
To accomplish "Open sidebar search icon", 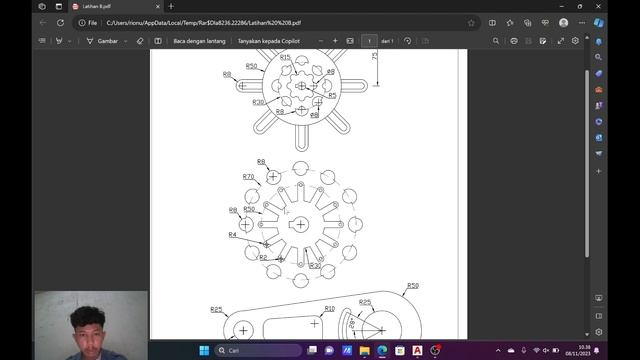I will 598,57.
